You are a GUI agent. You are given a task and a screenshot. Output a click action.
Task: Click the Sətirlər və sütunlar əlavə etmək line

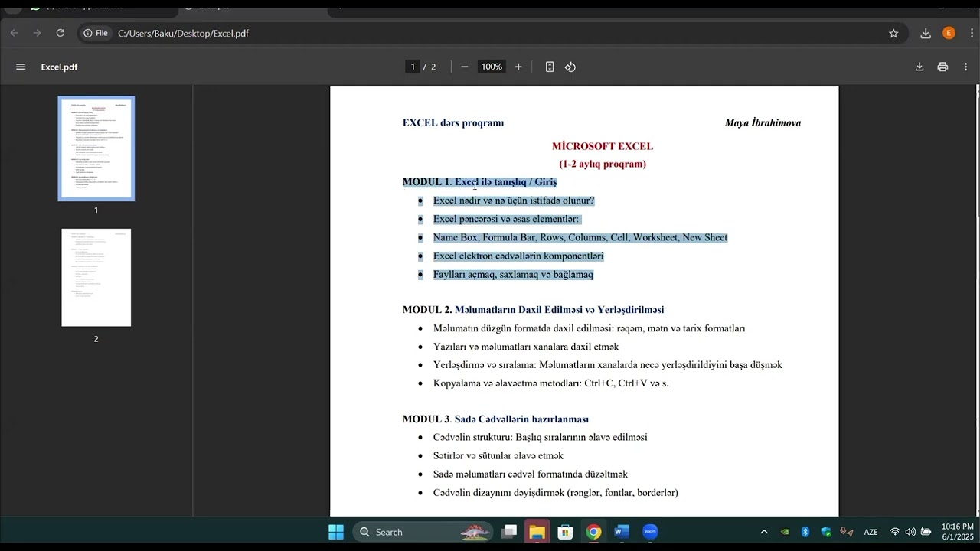[x=498, y=456]
